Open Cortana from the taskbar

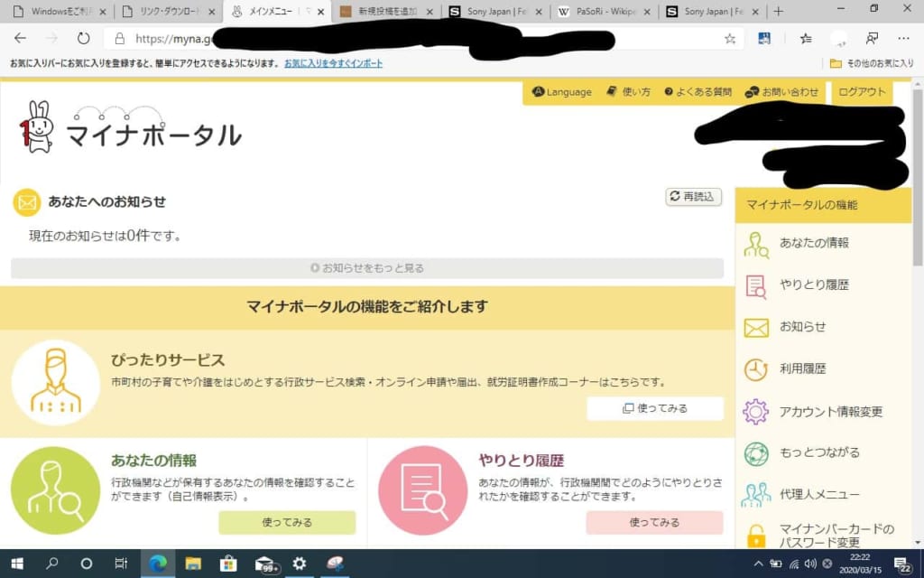click(86, 564)
